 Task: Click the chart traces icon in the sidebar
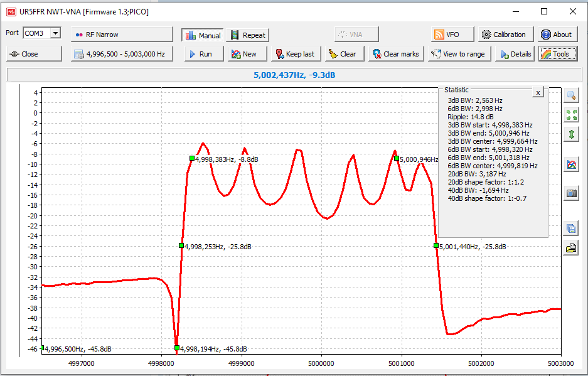571,164
